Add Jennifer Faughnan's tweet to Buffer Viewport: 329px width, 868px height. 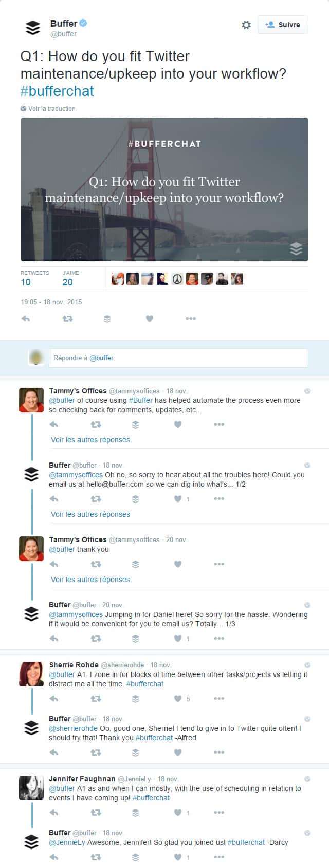click(135, 813)
